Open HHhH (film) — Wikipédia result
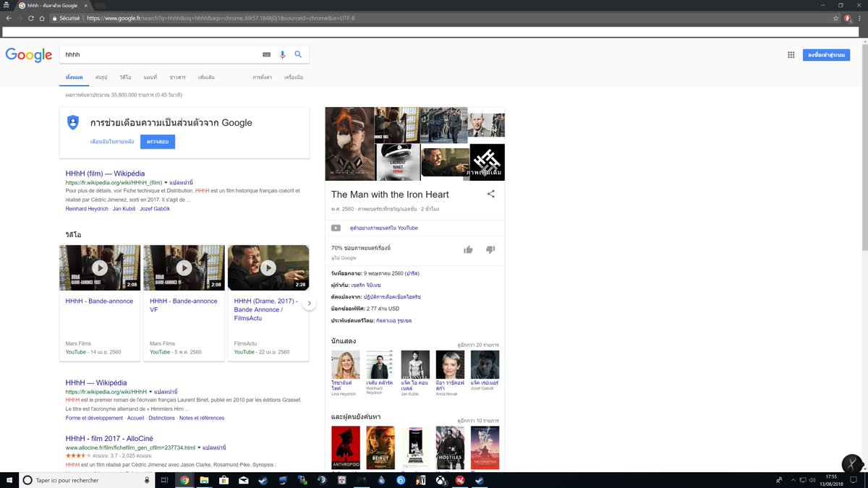This screenshot has height=488, width=868. 105,174
